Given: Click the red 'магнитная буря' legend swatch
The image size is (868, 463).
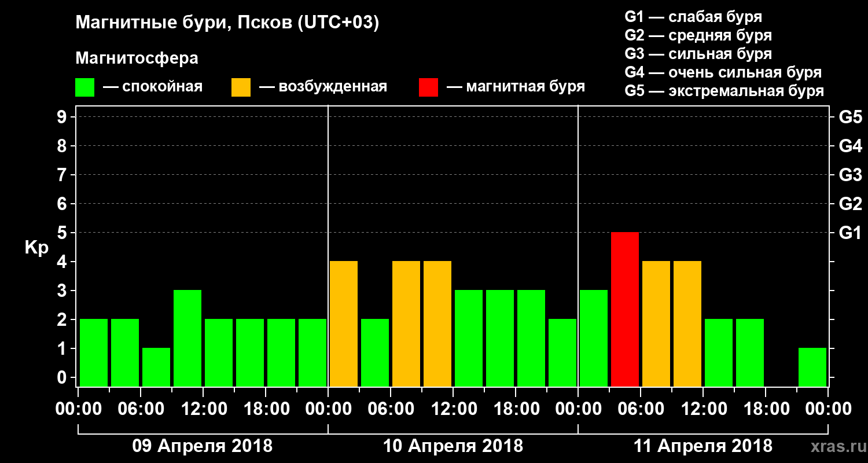Looking at the screenshot, I should [428, 87].
